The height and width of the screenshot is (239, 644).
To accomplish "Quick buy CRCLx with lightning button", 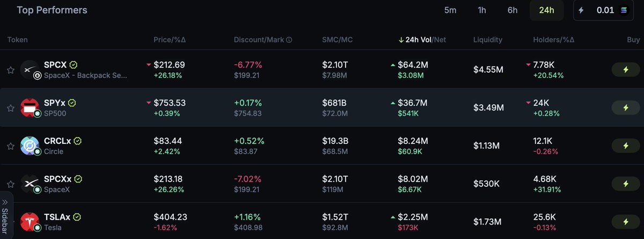I will click(x=625, y=146).
